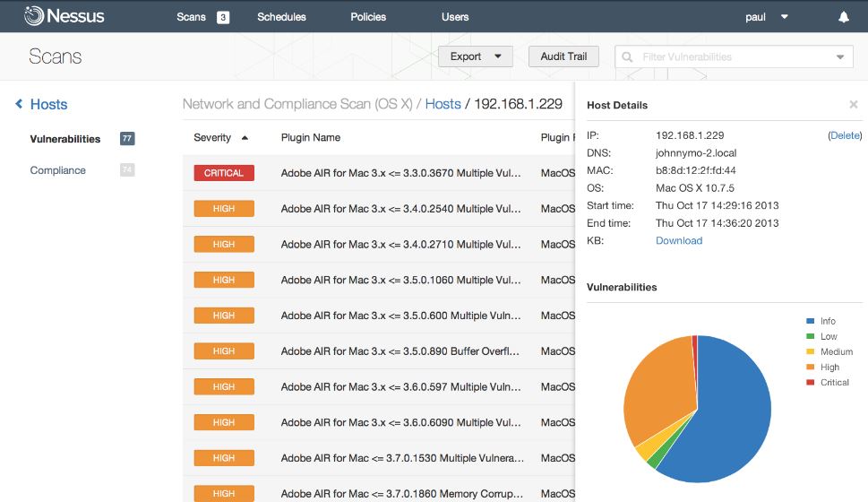Click the Nessus logo icon

tap(34, 16)
